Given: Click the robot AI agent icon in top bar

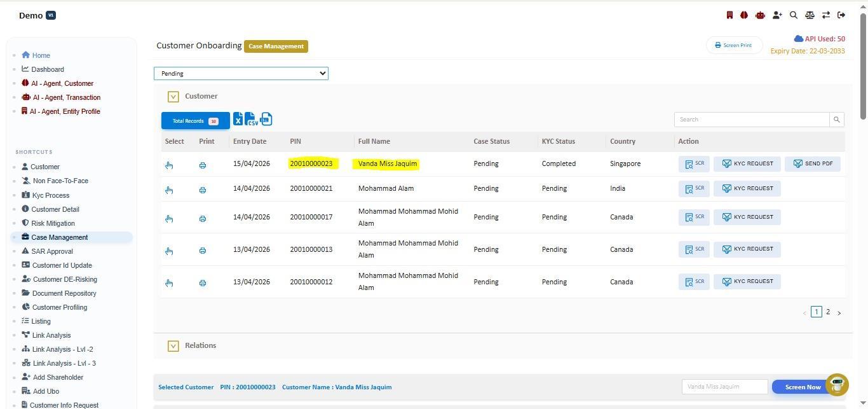Looking at the screenshot, I should [x=760, y=15].
